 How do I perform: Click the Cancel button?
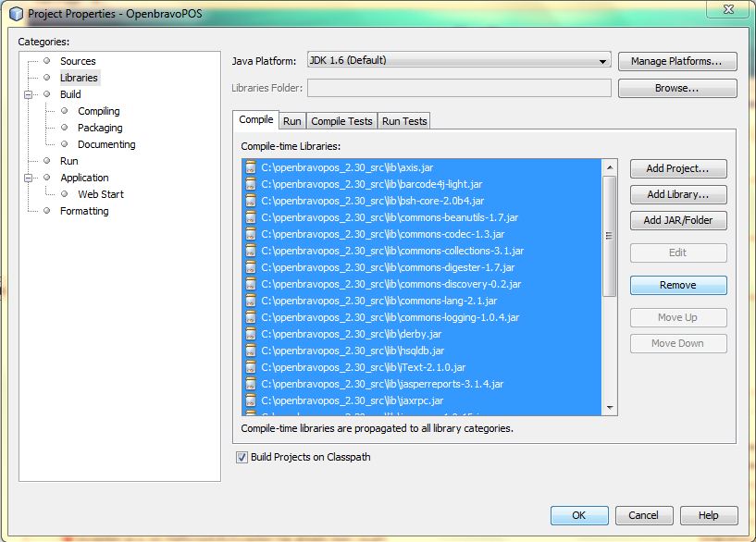644,515
